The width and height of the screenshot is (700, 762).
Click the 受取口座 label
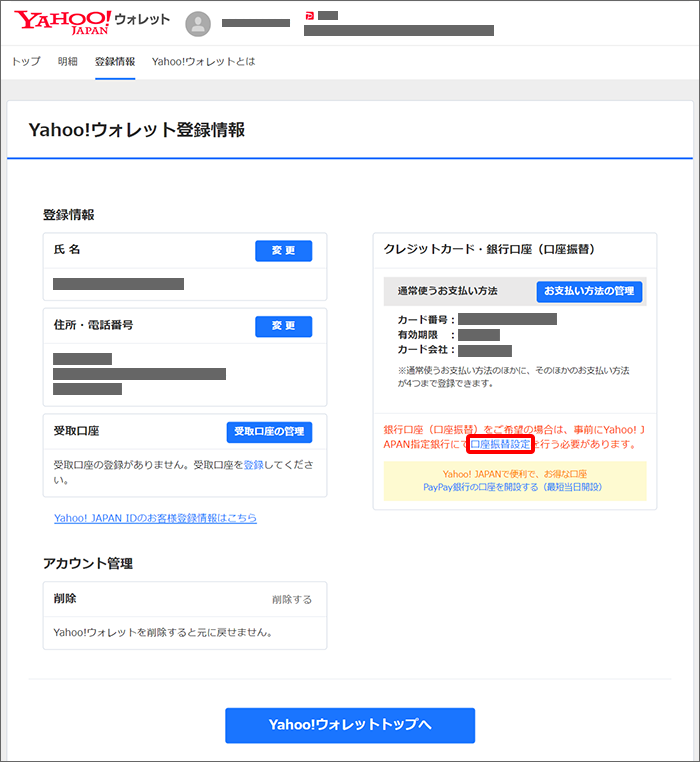pos(76,431)
